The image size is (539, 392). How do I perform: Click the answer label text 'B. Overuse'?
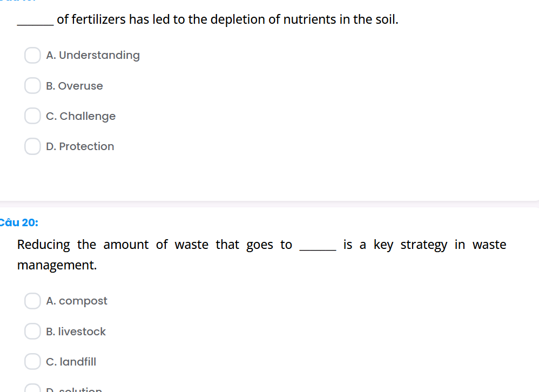75,85
